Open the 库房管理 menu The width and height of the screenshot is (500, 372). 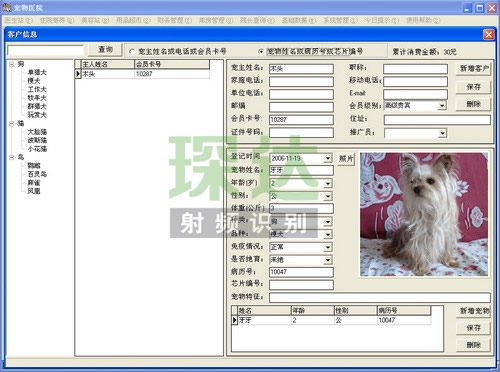(x=216, y=20)
